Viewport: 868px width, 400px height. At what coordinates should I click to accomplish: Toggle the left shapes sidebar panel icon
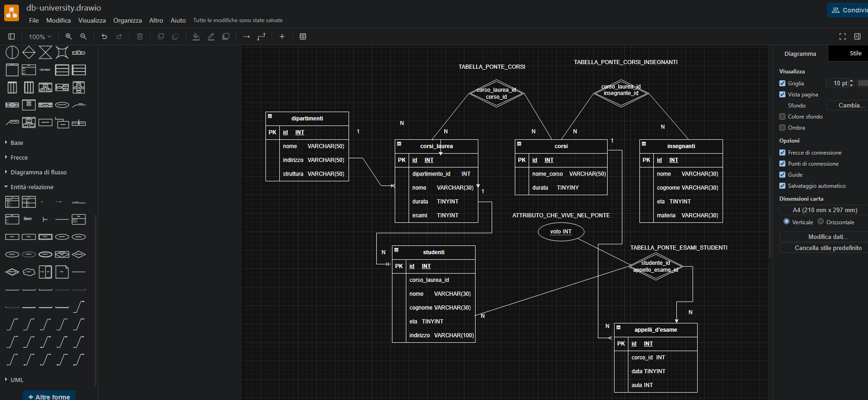pos(12,36)
